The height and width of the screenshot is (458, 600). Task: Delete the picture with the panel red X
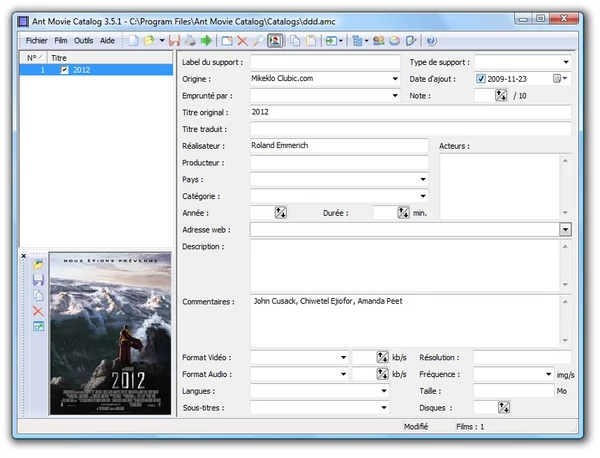38,311
